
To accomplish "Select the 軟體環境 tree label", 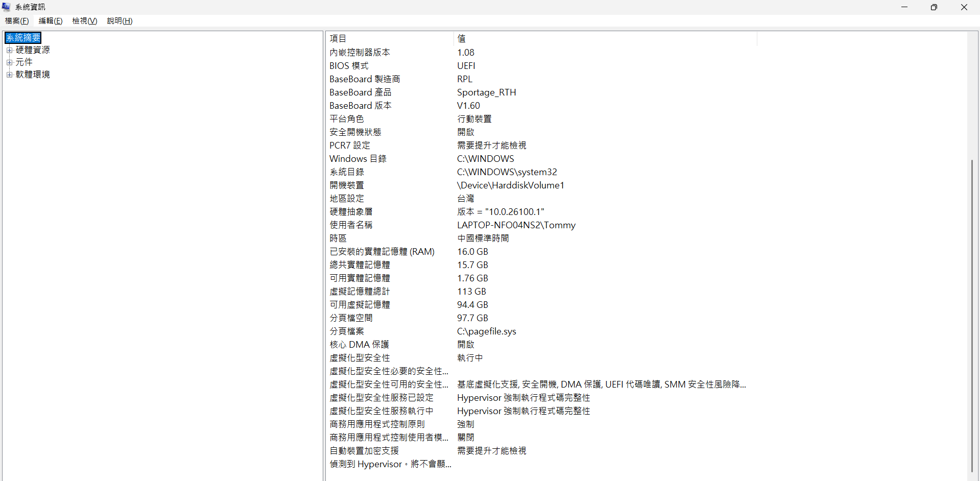I will tap(33, 75).
